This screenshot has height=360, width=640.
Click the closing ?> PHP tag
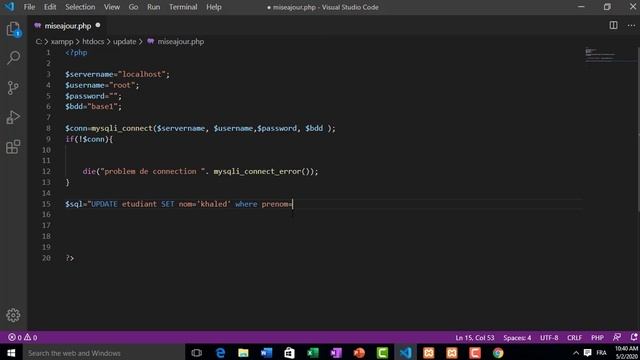pos(70,258)
